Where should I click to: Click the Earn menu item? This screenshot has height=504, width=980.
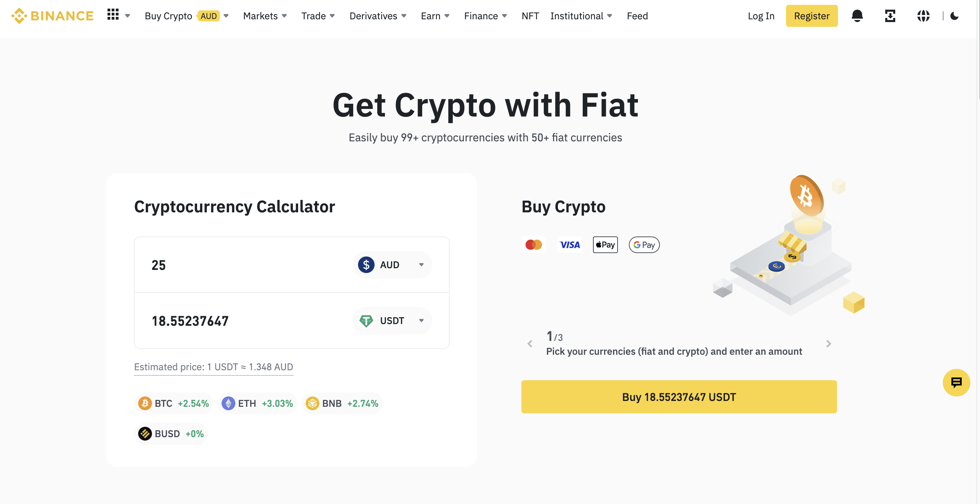coord(431,16)
